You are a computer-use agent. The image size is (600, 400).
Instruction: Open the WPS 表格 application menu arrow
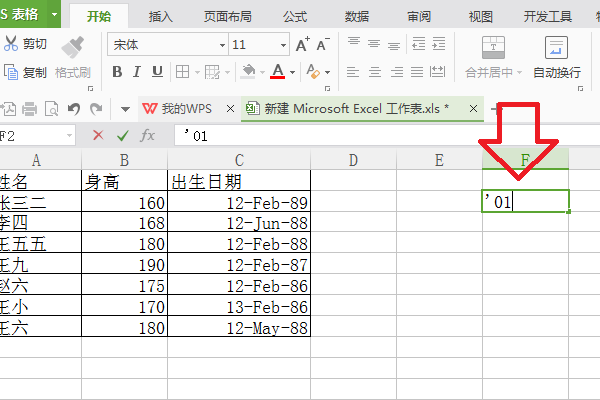pos(54,15)
